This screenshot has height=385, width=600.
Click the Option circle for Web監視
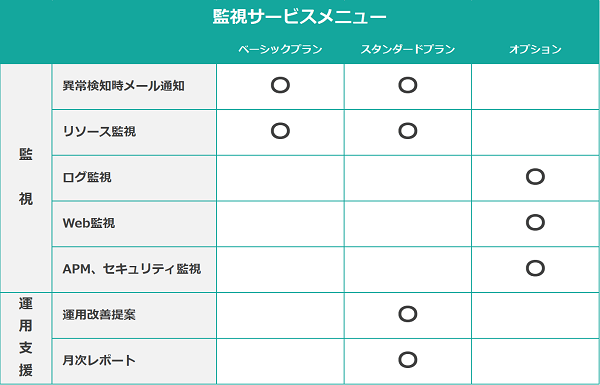[x=535, y=222]
